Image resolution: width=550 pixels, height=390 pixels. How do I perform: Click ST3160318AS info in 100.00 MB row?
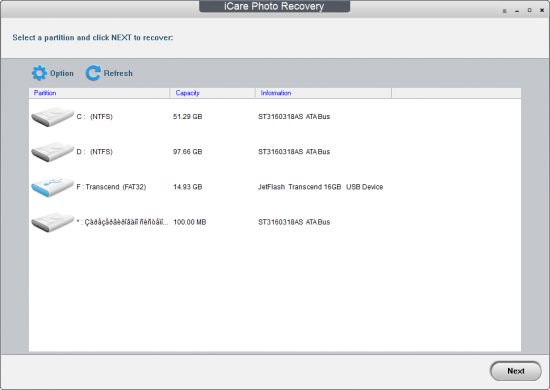point(294,222)
